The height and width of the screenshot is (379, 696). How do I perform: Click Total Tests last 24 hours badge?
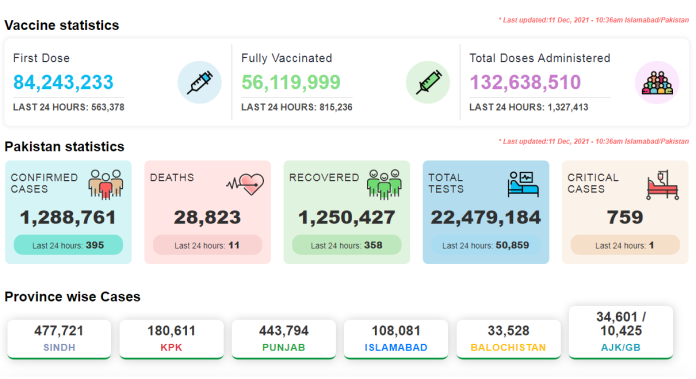(x=486, y=245)
